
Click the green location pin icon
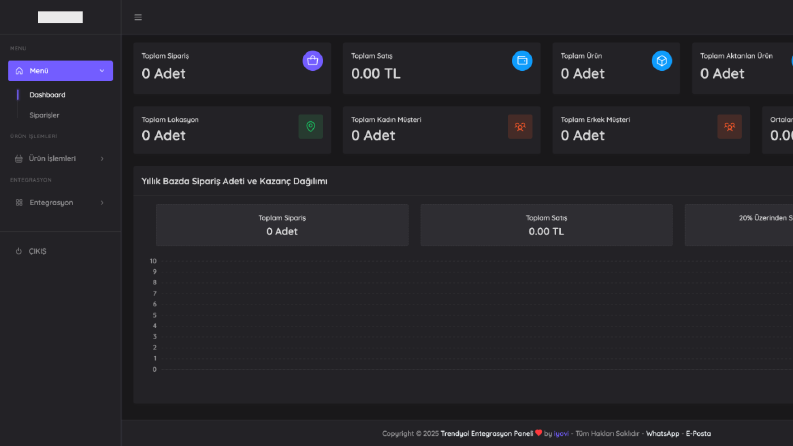[311, 127]
